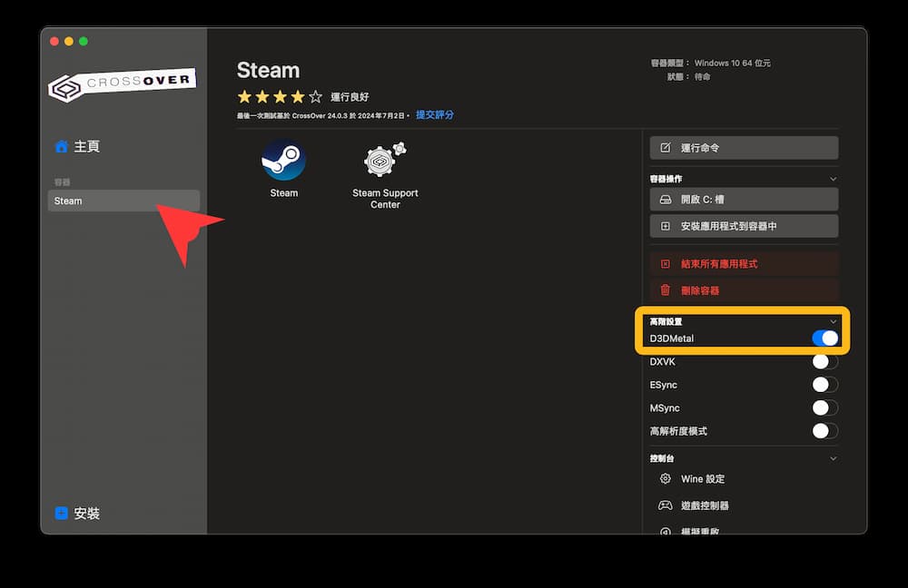Click the 運行良好 rating text
The image size is (908, 588).
point(350,97)
